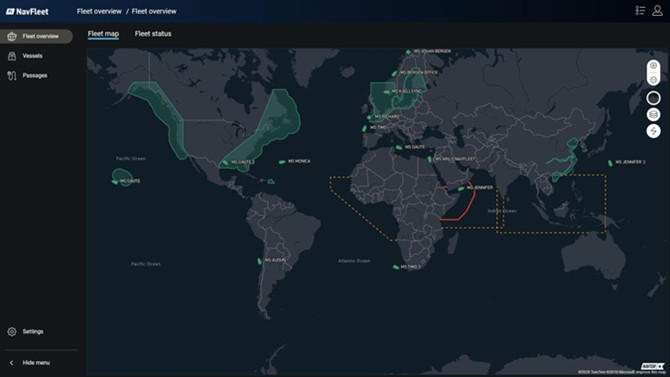Screen dimensions: 670x377
Task: Click the routes icon below layers button
Action: tap(653, 131)
